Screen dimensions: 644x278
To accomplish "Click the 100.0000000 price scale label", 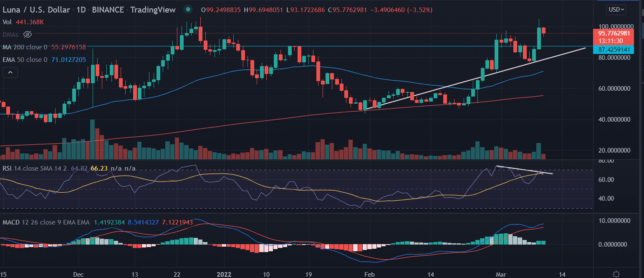I will pyautogui.click(x=613, y=26).
